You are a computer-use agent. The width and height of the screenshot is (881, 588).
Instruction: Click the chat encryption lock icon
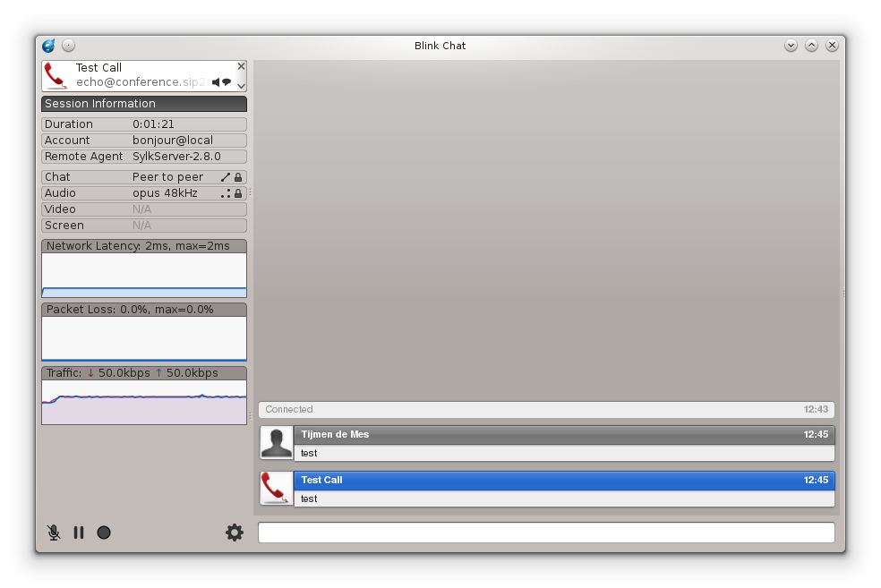pyautogui.click(x=238, y=177)
